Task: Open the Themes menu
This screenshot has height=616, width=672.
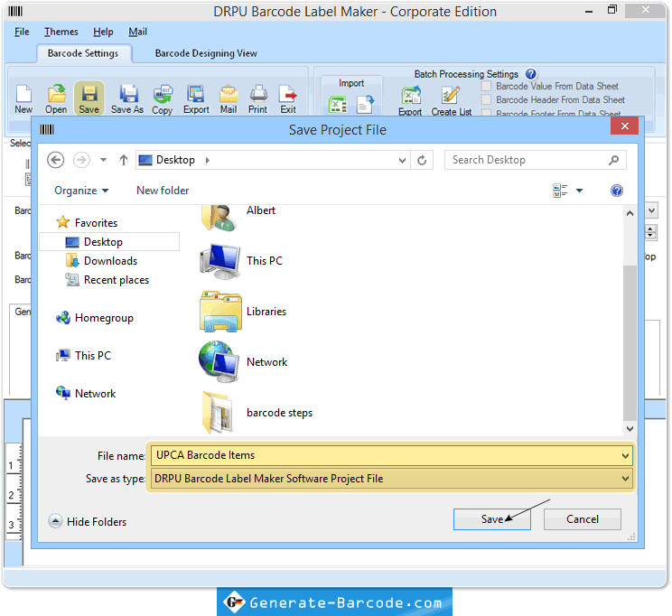Action: [61, 32]
